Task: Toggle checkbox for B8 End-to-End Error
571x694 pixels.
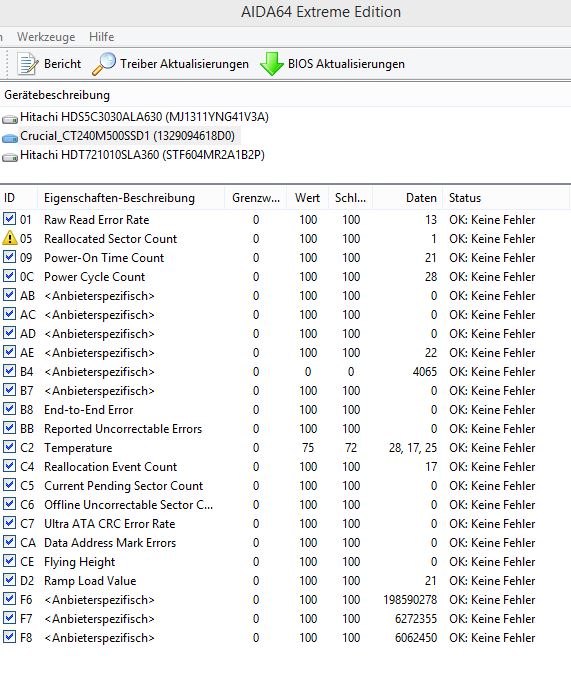Action: (9, 409)
